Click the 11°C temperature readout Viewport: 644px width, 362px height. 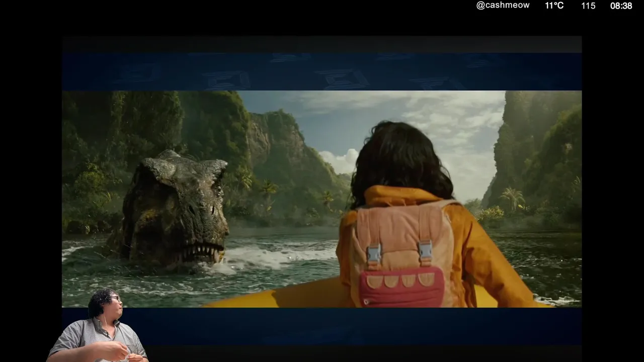554,6
